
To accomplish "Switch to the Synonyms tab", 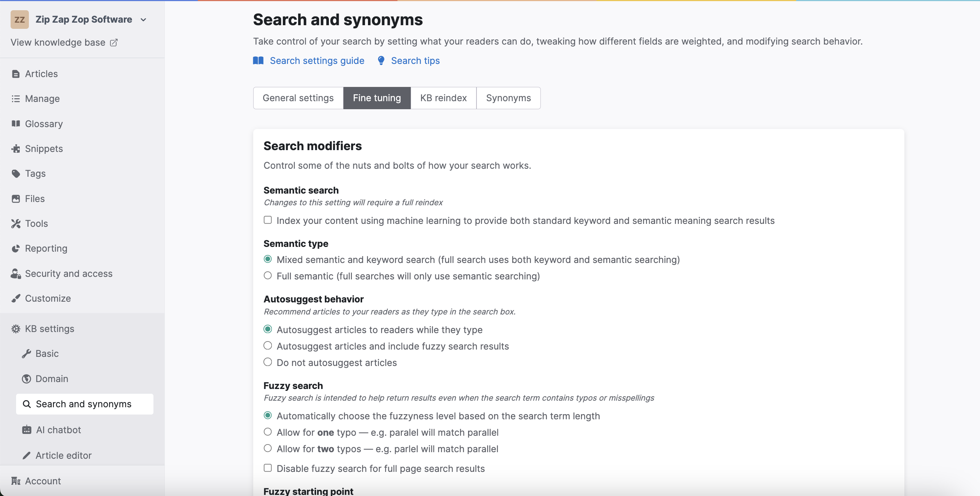I will (x=508, y=98).
